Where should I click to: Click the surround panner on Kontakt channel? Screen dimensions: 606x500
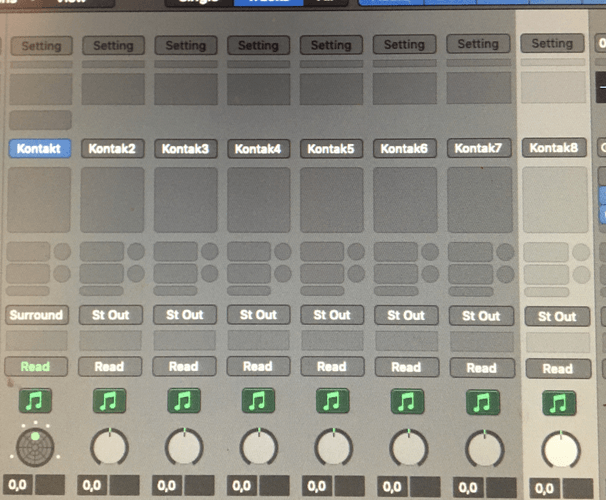(35, 447)
